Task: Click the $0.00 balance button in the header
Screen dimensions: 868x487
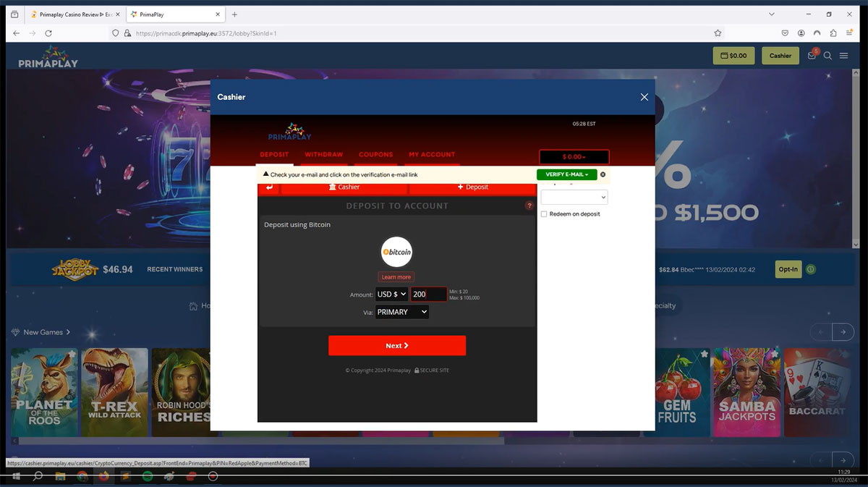Action: click(733, 56)
